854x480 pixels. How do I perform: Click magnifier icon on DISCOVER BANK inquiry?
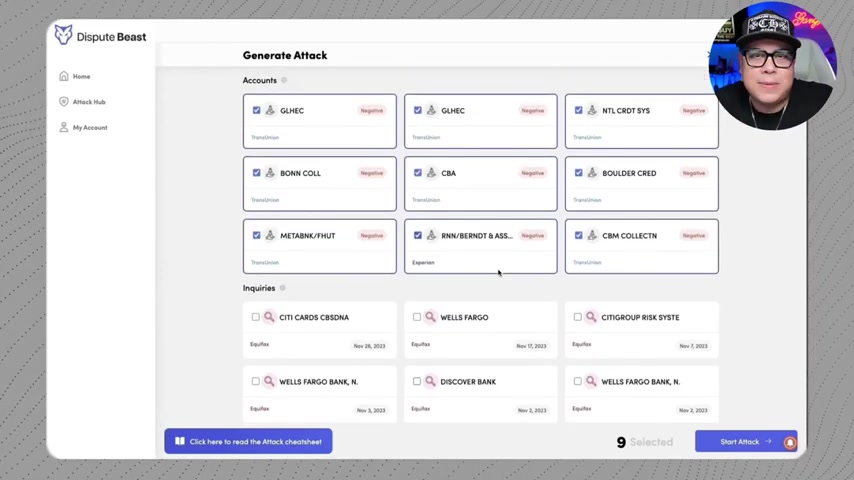[430, 381]
